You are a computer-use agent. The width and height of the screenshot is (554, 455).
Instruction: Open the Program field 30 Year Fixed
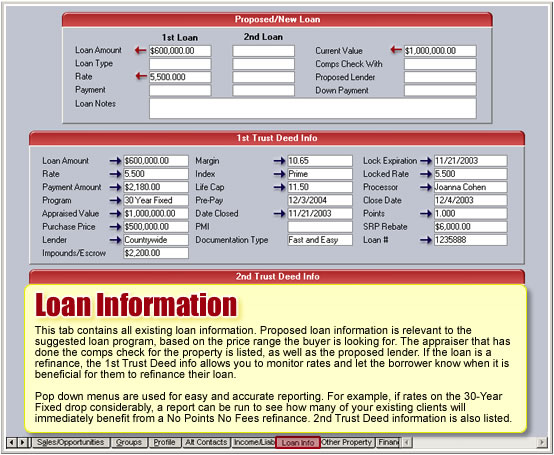coord(156,200)
